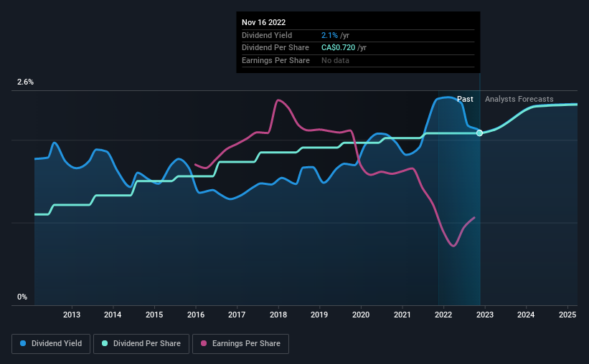Click the highlighted data point marker at Nov 2022
Viewport: 589px width, 364px height.
[480, 133]
